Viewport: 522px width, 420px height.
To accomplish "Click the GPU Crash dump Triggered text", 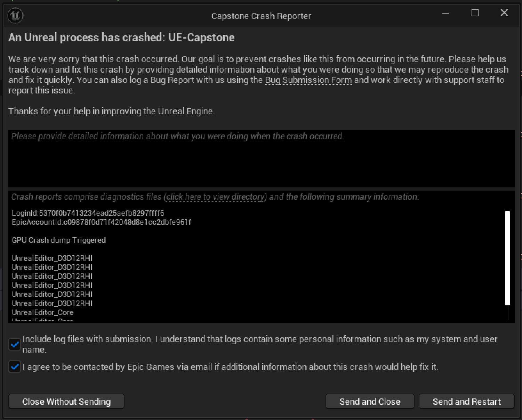I will (x=59, y=240).
